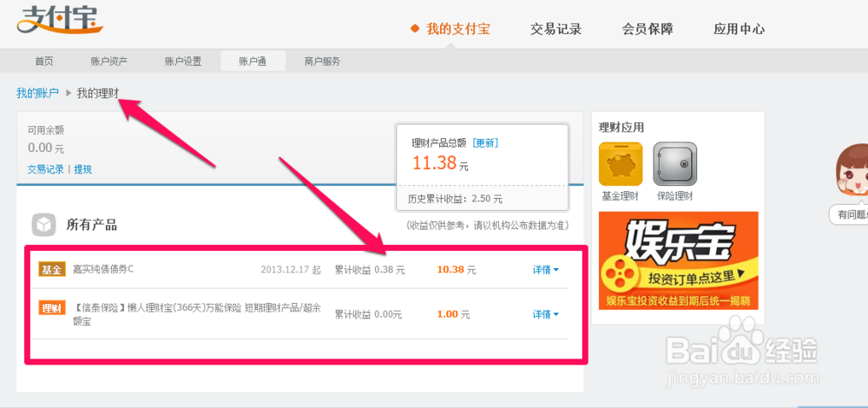Open 账户设置 sub-navigation item
The image size is (868, 408).
point(183,62)
